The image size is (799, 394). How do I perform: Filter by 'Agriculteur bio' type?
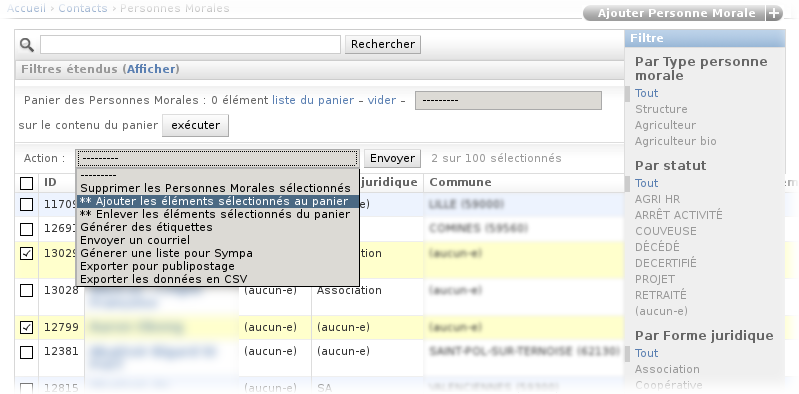[x=676, y=141]
